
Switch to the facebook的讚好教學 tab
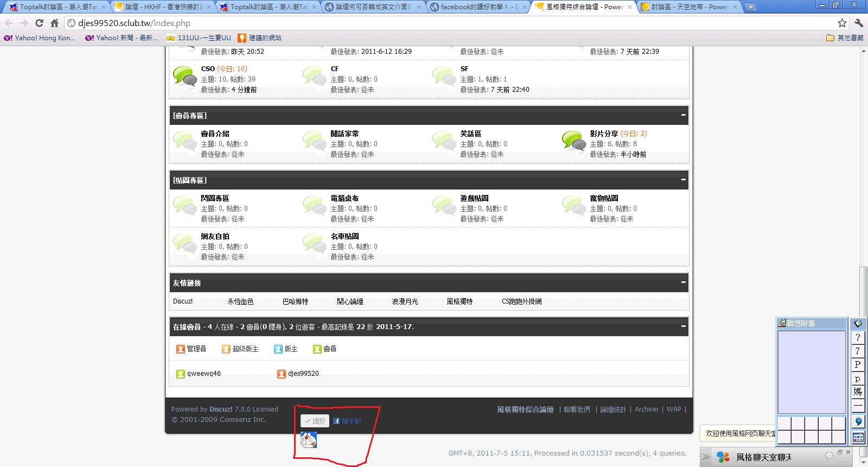coord(477,7)
